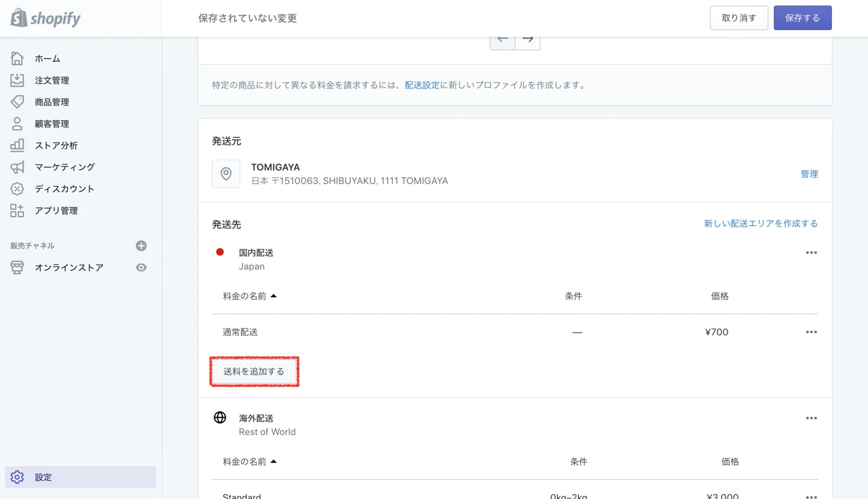Open 設定 in the sidebar
Screen dimensions: 868x499
point(43,477)
